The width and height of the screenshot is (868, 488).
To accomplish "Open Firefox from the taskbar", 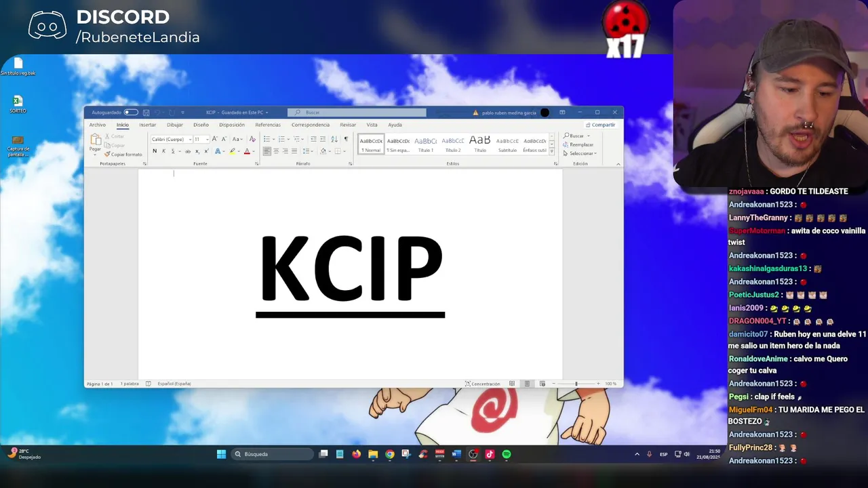I will pos(357,454).
